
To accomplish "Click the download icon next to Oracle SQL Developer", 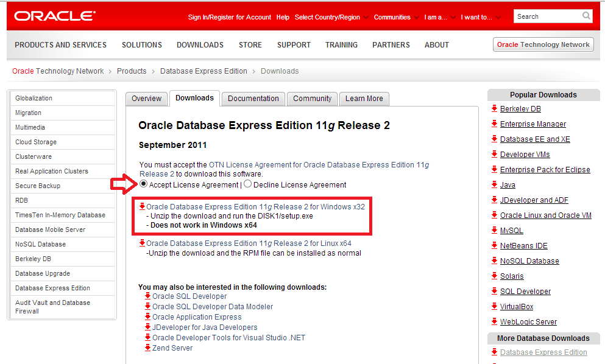I will pyautogui.click(x=147, y=297).
